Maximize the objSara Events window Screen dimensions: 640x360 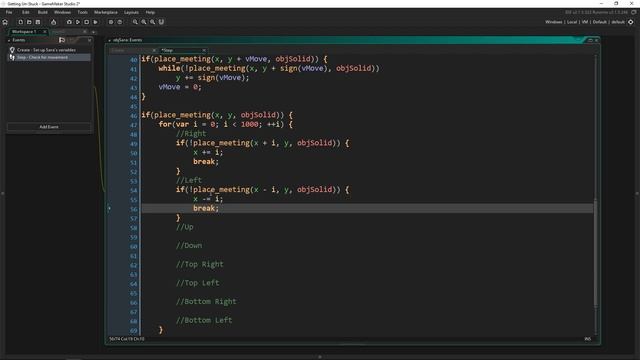pos(590,40)
